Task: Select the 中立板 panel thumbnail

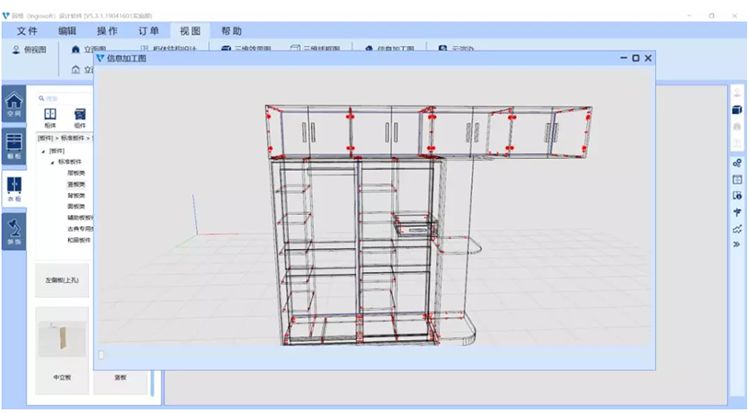Action: pos(62,351)
